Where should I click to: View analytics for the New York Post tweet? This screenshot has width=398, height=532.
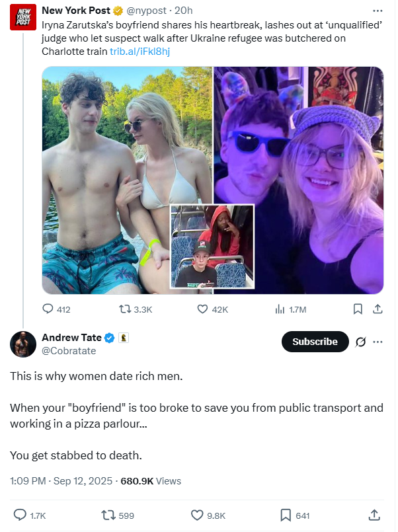[x=291, y=309]
